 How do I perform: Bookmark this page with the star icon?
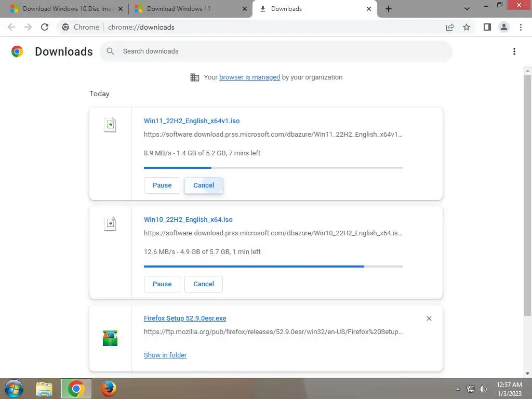467,27
